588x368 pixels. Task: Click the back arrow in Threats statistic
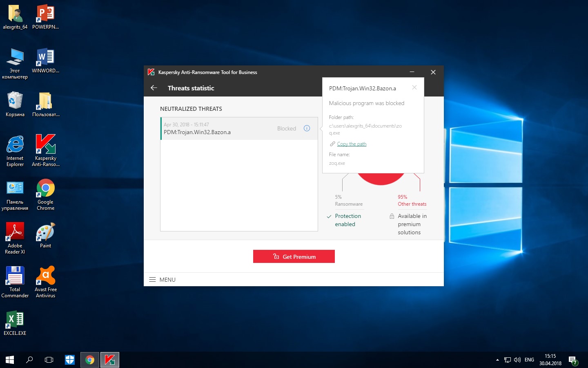click(154, 88)
